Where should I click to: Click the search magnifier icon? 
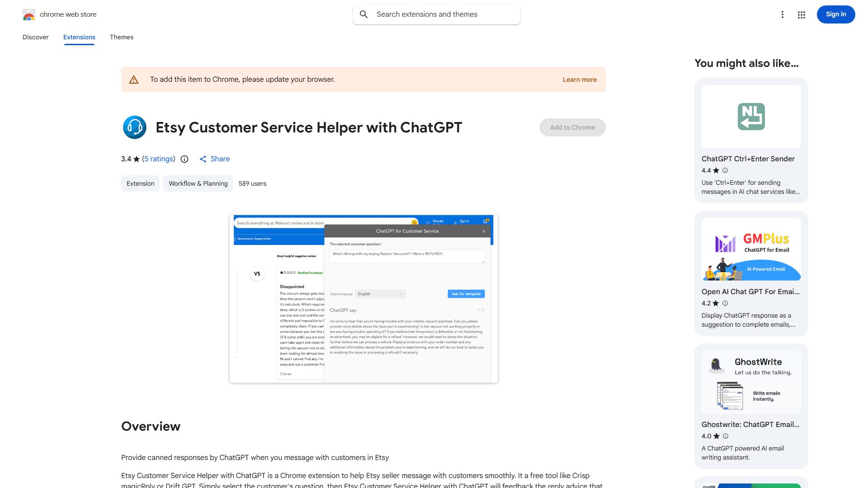click(x=364, y=14)
